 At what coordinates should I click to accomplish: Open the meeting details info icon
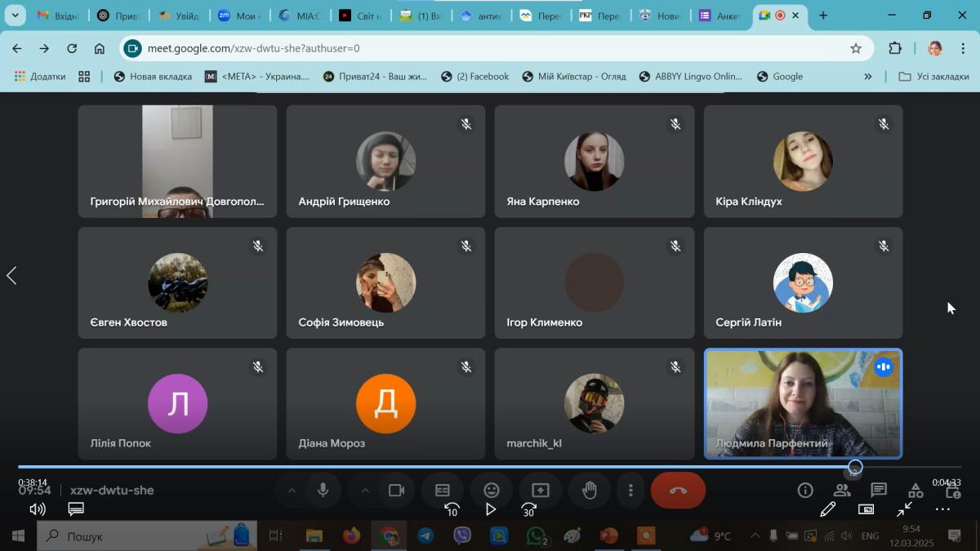[805, 490]
